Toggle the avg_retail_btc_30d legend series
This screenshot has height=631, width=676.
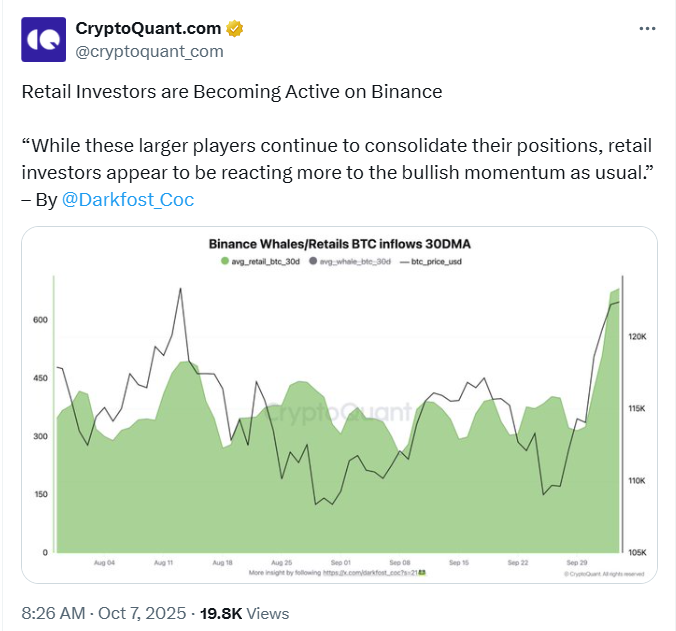[x=267, y=262]
